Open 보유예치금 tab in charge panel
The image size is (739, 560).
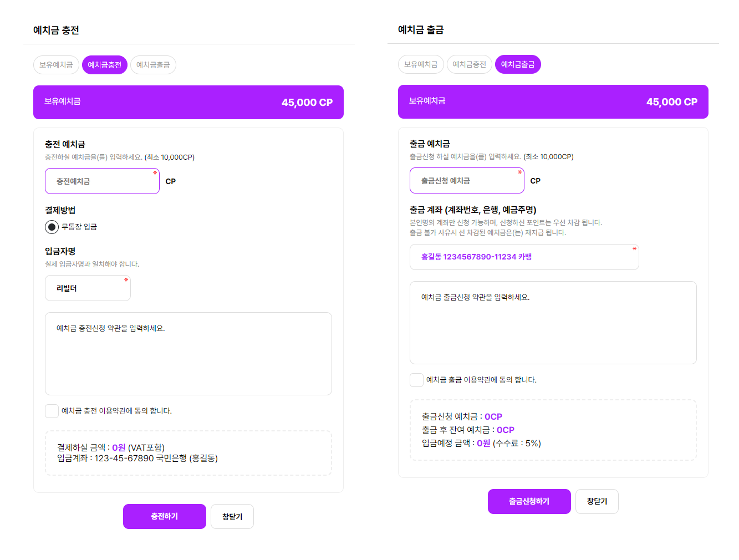56,65
